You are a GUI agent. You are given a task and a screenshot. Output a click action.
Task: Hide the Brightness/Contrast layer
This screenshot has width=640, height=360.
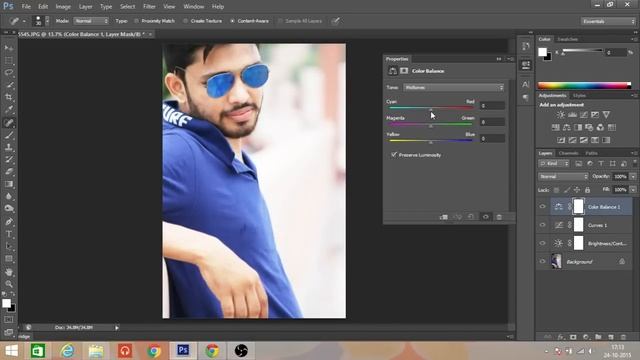tap(542, 243)
